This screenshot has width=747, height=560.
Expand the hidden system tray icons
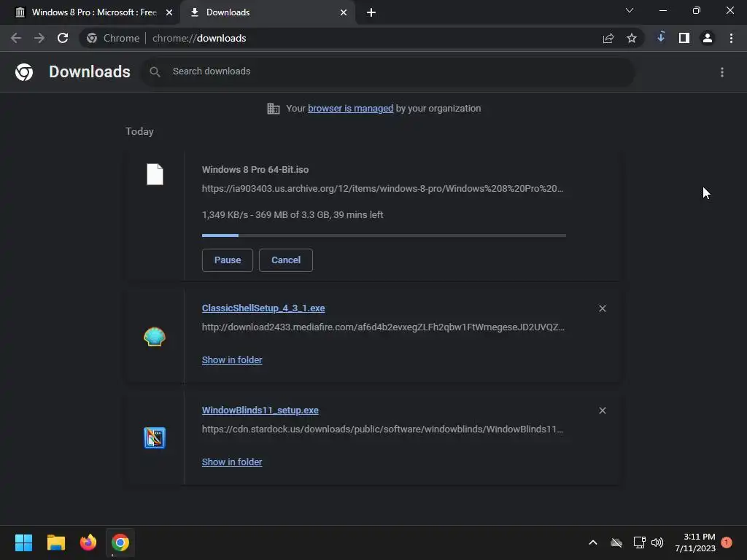point(593,542)
